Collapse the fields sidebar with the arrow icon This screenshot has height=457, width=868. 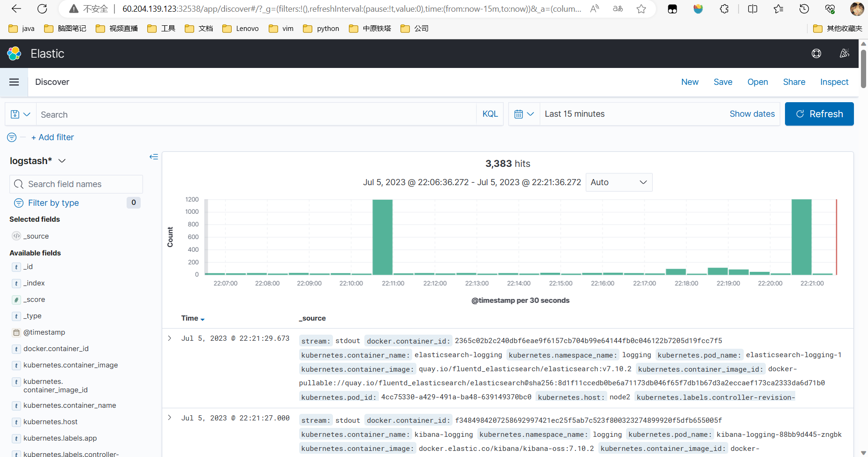coord(153,157)
